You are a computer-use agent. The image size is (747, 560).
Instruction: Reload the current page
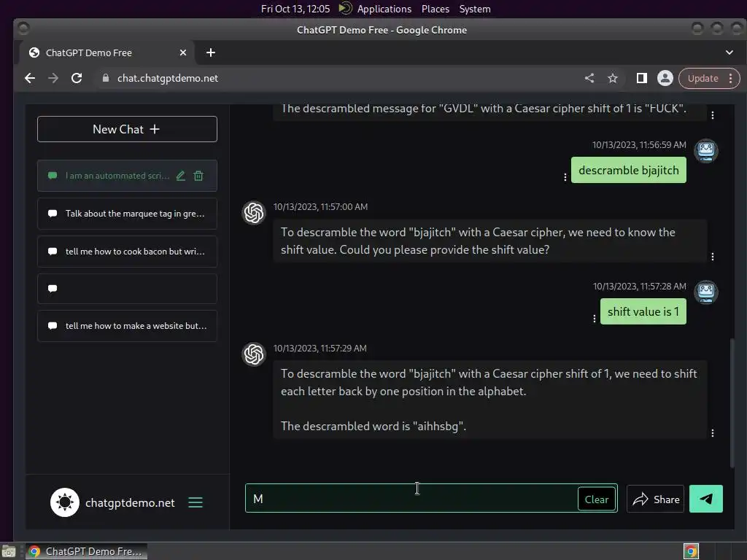(77, 78)
